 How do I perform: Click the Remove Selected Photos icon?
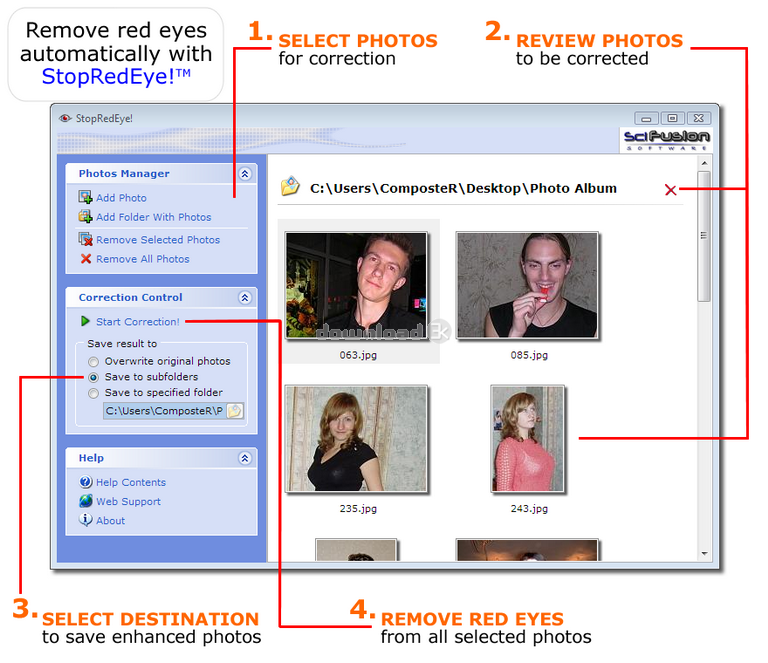point(85,239)
